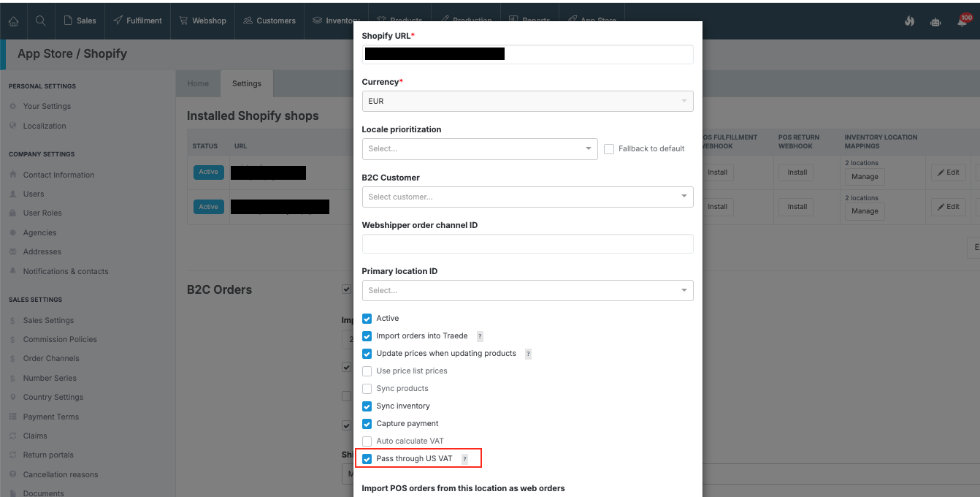Click the Webshipper order channel ID field
This screenshot has height=497, width=980.
click(527, 244)
